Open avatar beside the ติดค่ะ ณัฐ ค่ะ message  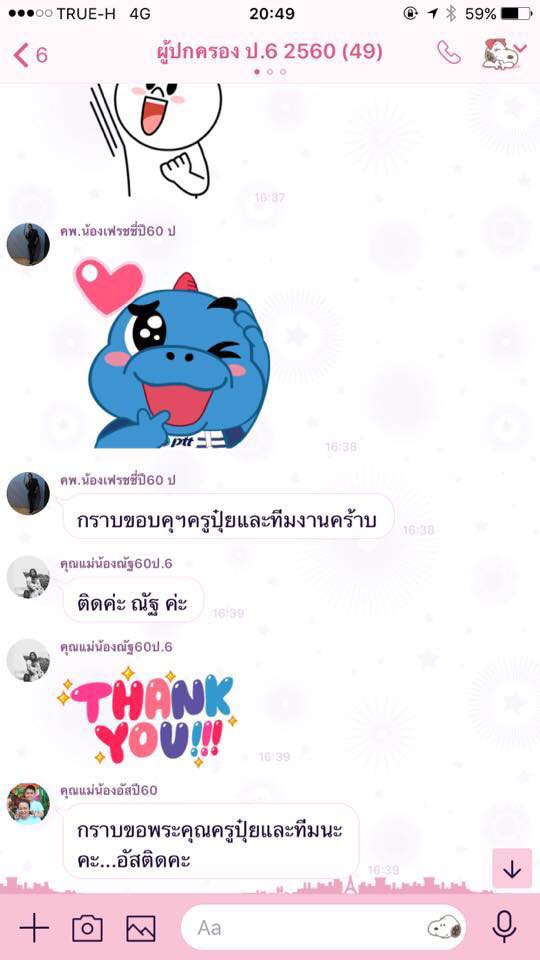(28, 577)
